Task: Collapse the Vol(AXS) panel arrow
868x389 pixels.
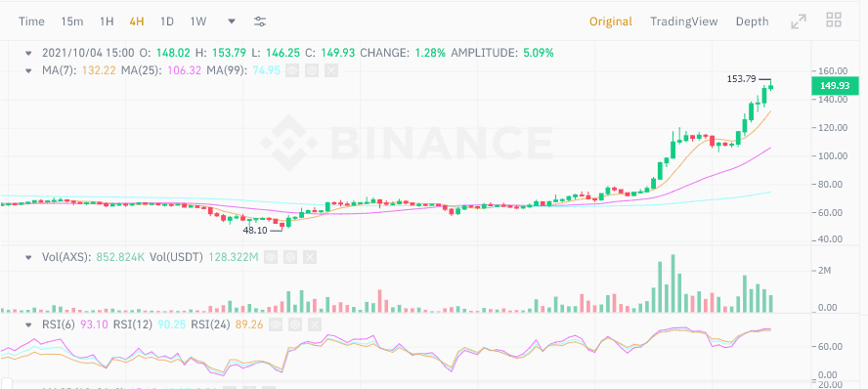Action: (28, 257)
